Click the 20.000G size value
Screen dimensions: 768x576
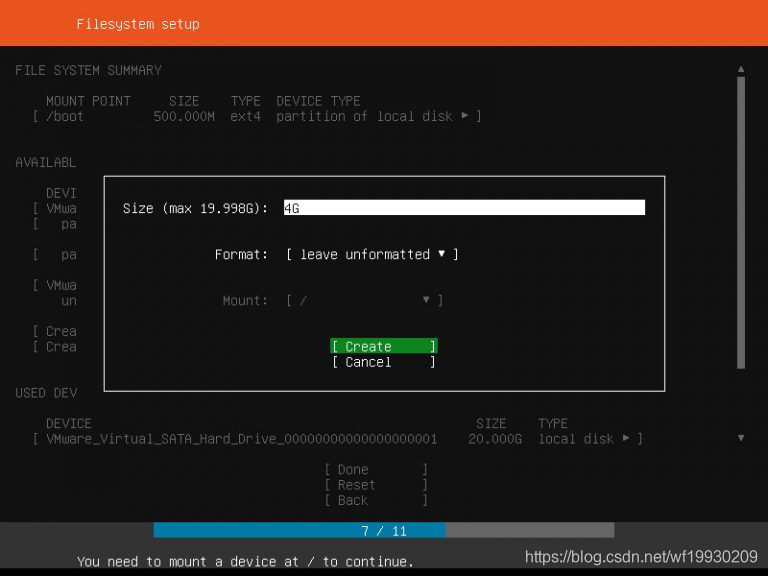(495, 438)
